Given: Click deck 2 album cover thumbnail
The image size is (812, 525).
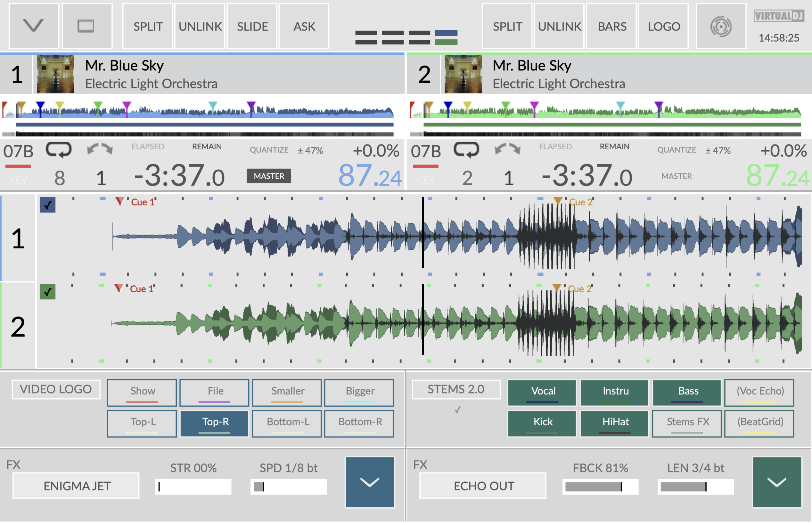Looking at the screenshot, I should click(x=463, y=74).
